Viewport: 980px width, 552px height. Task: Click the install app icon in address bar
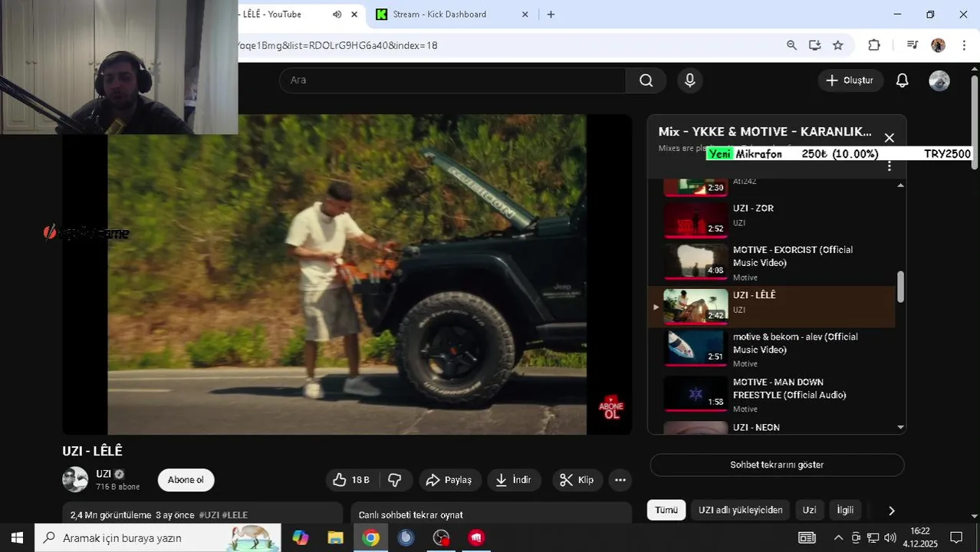coord(814,45)
